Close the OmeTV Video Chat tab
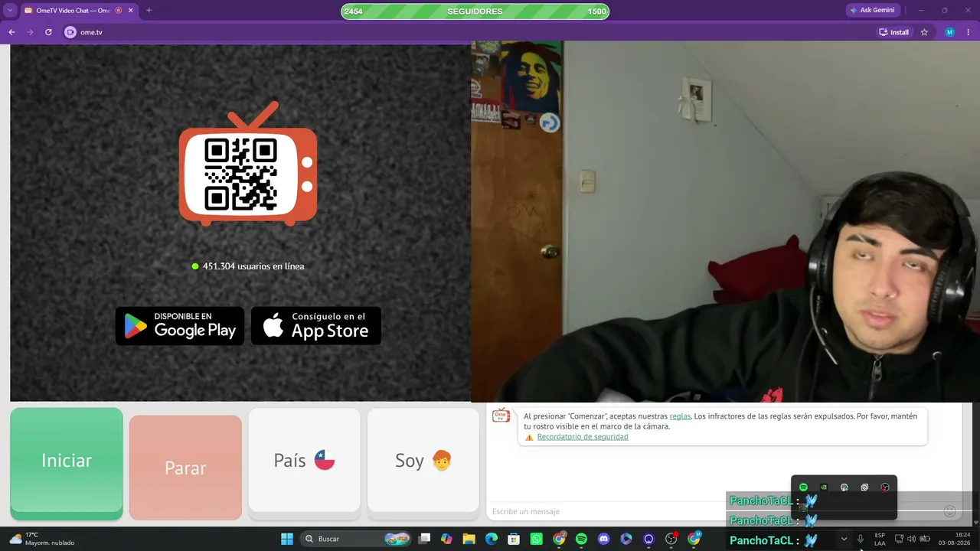The image size is (980, 551). click(x=129, y=11)
